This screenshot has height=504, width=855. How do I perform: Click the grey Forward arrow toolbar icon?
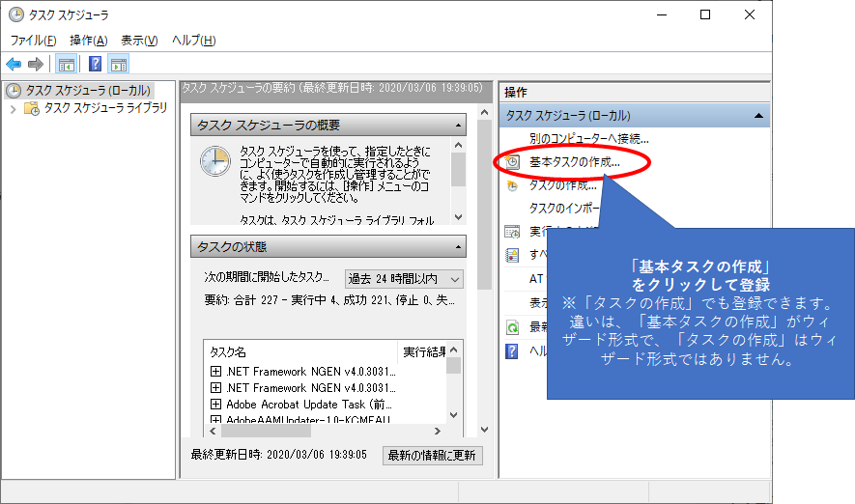pyautogui.click(x=36, y=65)
